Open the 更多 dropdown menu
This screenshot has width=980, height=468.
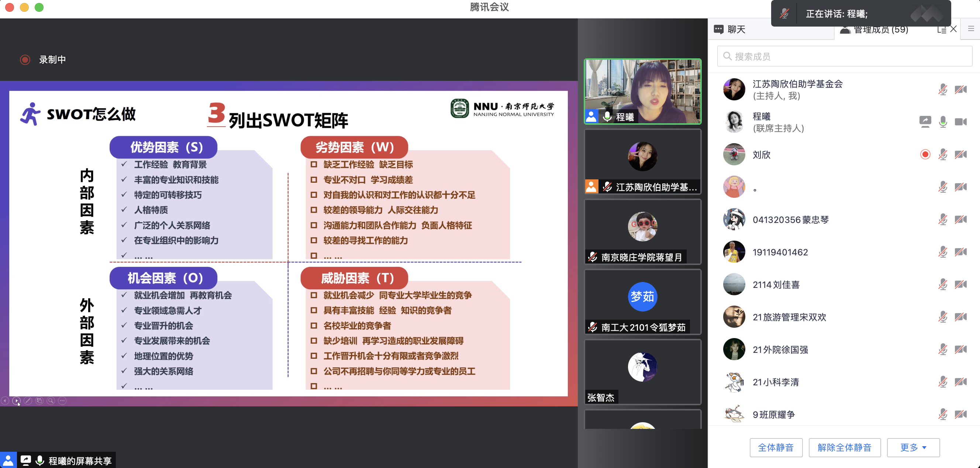913,447
